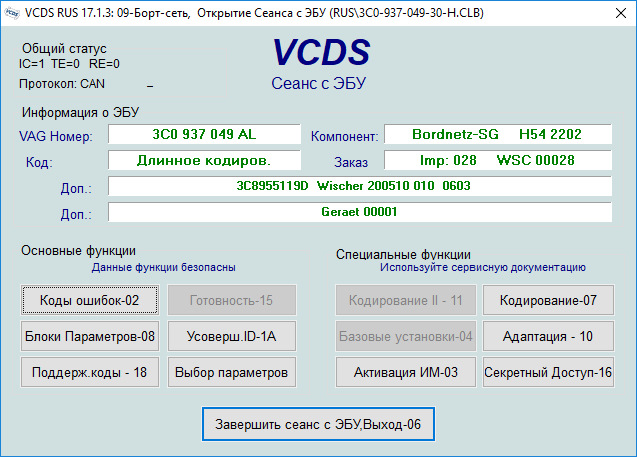Viewport: 637px width, 457px height.
Task: Open Коды ошибок-02 fault codes
Action: (x=90, y=300)
